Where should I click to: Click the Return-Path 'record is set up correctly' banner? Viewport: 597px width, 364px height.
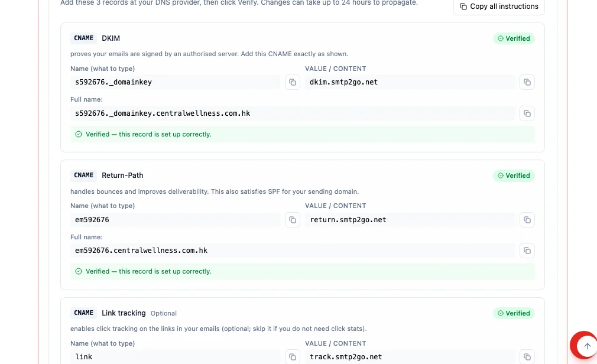(x=302, y=271)
